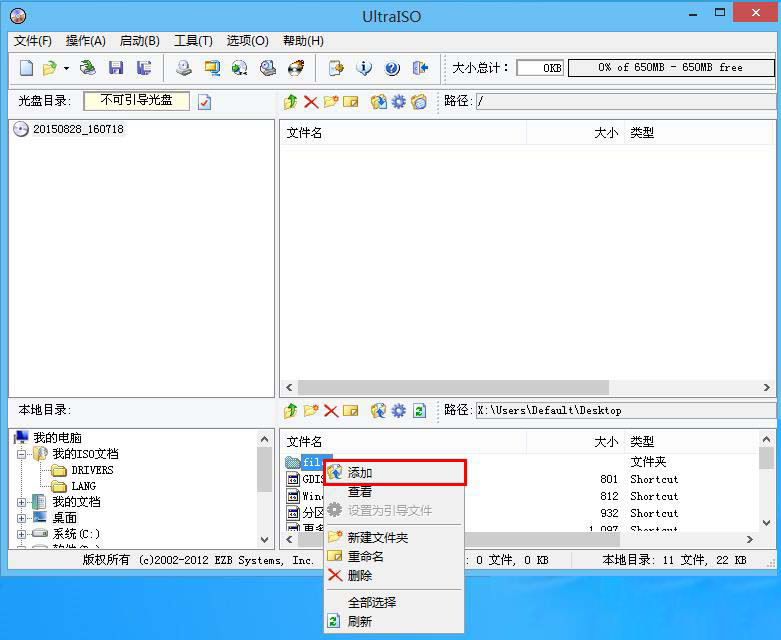Click the rename icon in 光盘目录 toolbar
Image resolution: width=781 pixels, height=640 pixels.
(351, 102)
